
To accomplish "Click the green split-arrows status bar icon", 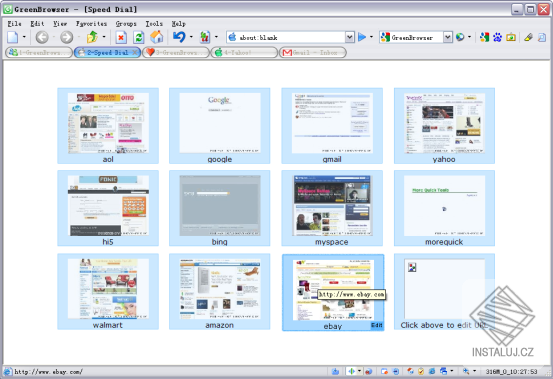I will pyautogui.click(x=352, y=371).
